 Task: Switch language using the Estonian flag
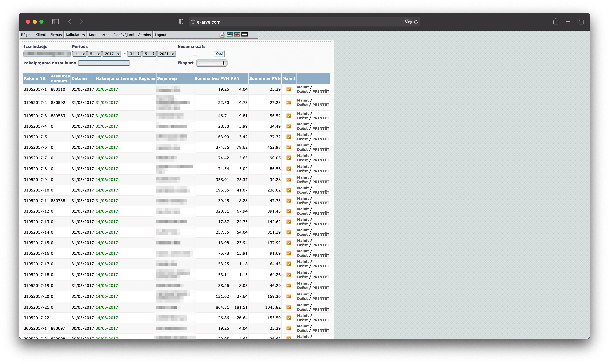[230, 35]
